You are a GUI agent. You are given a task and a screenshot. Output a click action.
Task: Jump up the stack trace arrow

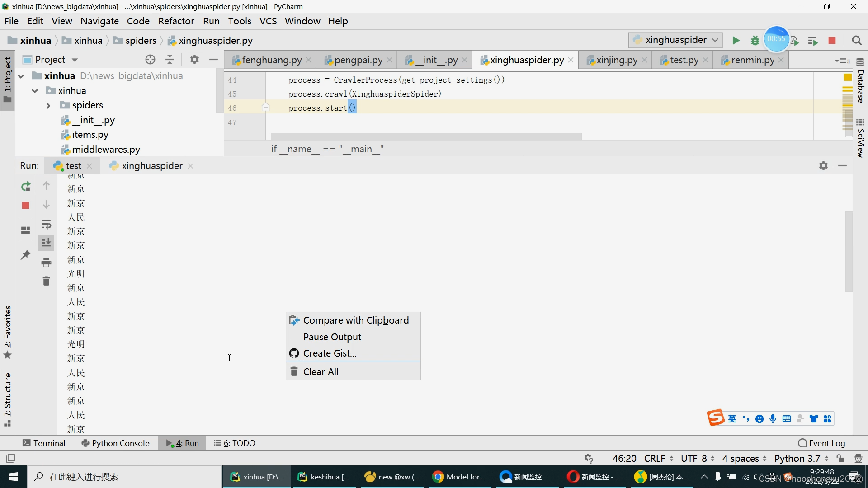(x=46, y=186)
